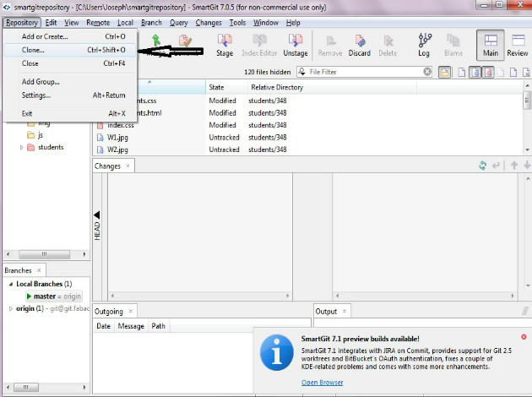Expand the origin remote node

click(x=11, y=308)
